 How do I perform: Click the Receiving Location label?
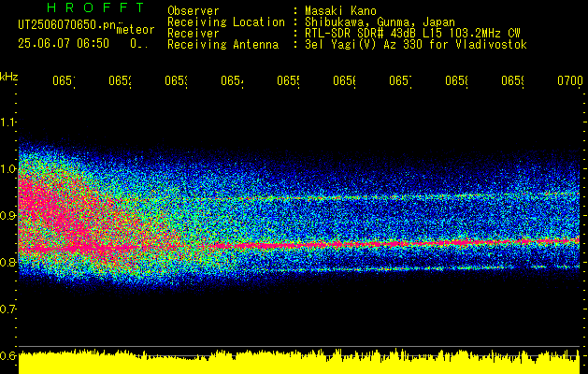(x=226, y=22)
